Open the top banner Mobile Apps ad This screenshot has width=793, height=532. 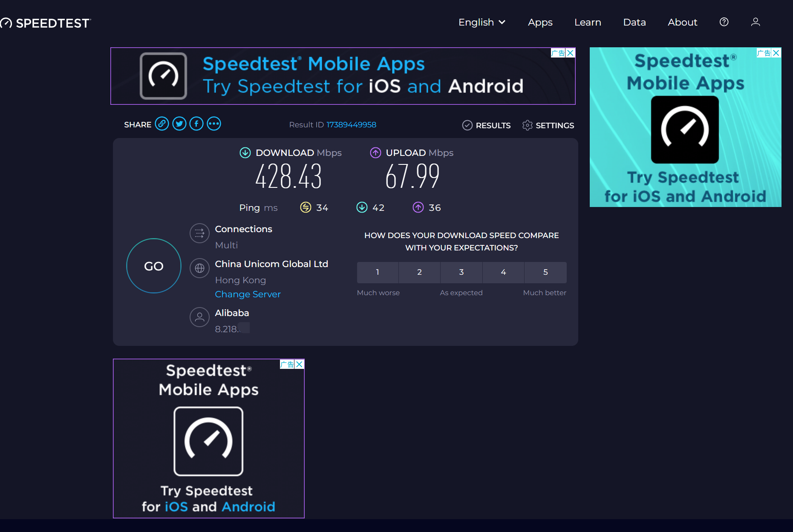tap(343, 76)
